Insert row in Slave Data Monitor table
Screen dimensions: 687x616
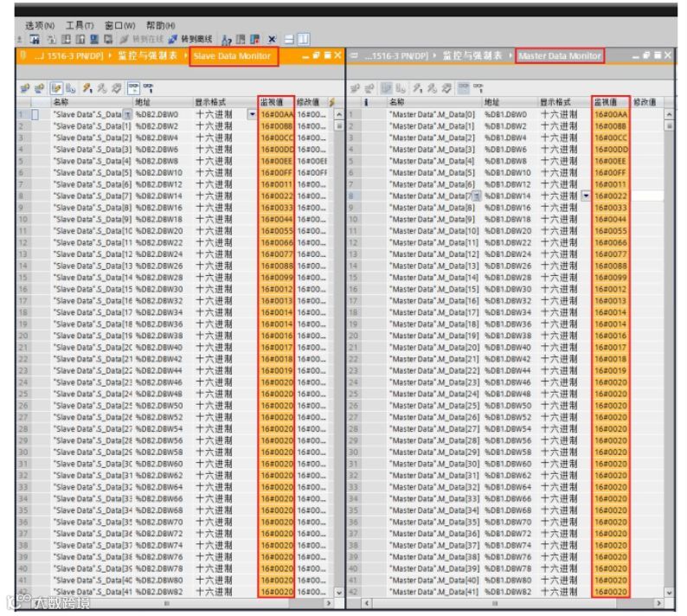click(24, 88)
